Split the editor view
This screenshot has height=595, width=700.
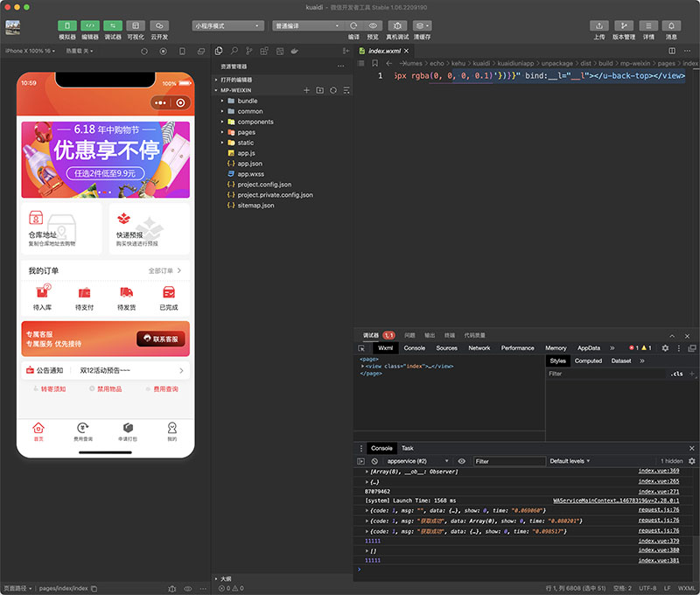coord(672,51)
